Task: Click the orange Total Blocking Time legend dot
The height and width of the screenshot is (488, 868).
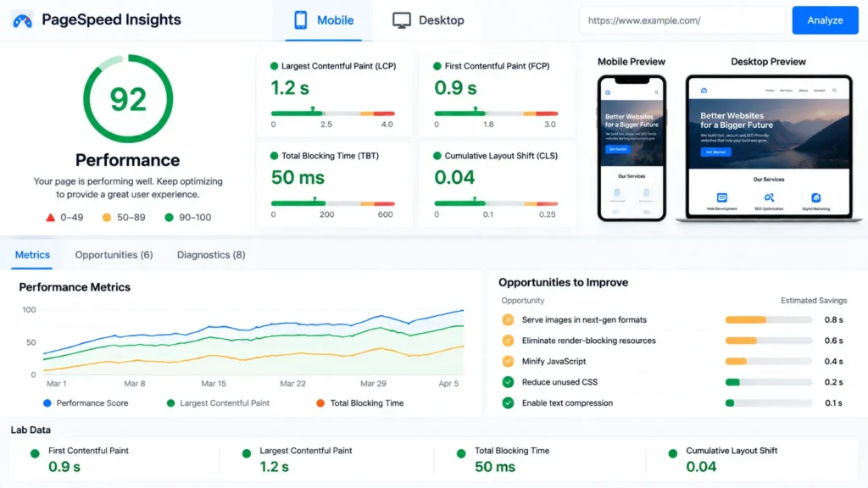Action: [x=320, y=403]
